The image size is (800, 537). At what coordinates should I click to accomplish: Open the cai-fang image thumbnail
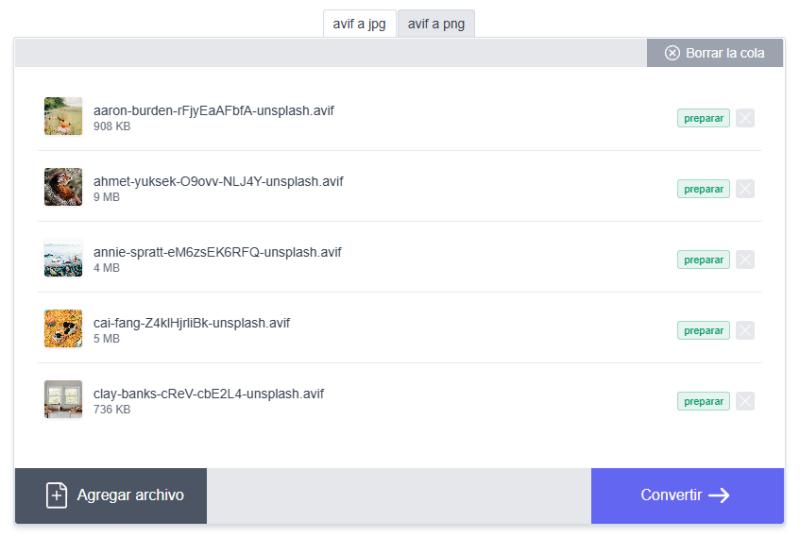[x=63, y=329]
